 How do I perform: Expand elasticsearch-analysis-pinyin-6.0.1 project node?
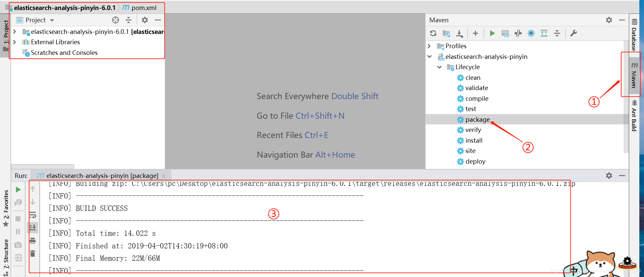coord(15,32)
